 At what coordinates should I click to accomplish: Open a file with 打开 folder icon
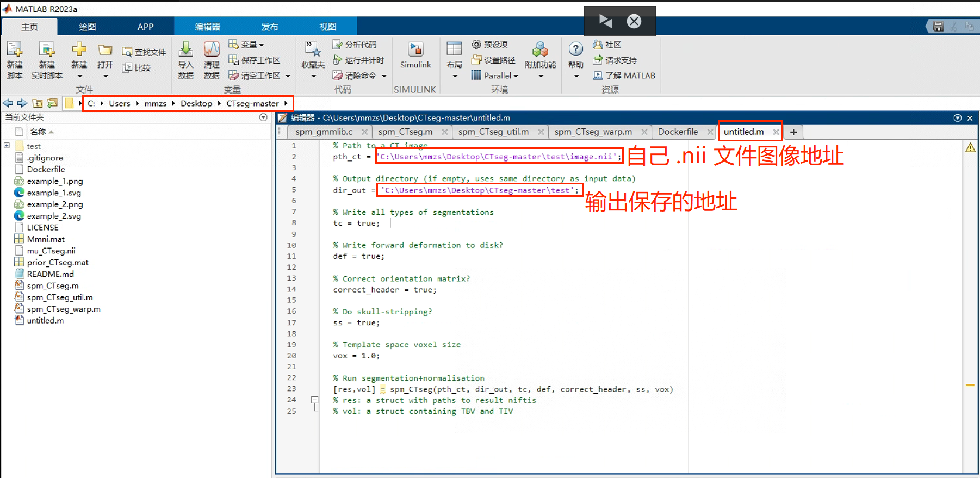coord(105,51)
